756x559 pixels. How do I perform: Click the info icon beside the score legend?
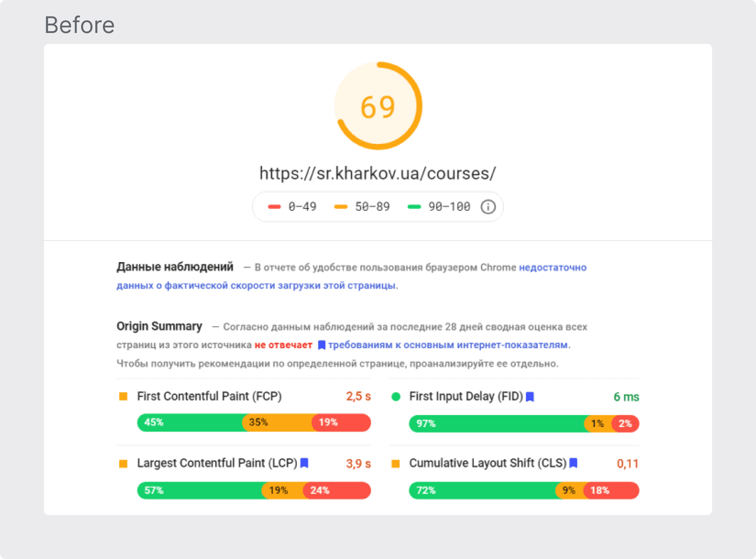pos(488,207)
